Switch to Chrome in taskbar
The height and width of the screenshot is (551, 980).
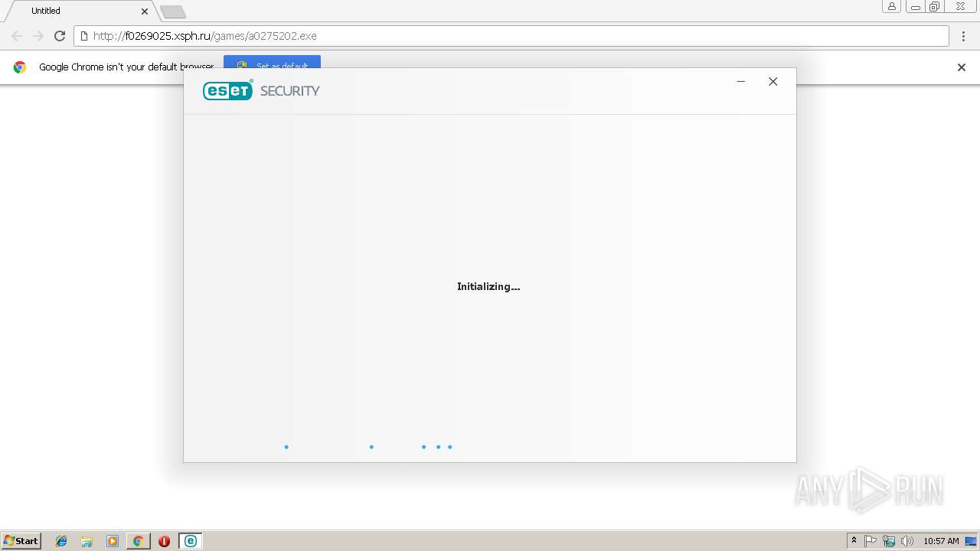(138, 541)
